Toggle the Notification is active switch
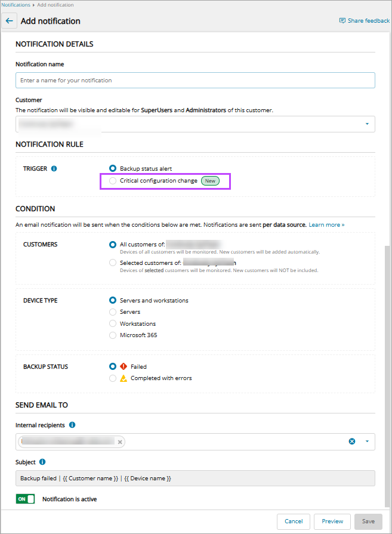The image size is (392, 534). coord(25,499)
